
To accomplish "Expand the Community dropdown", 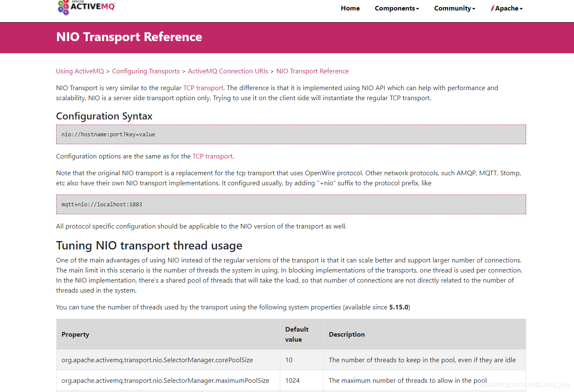I will coord(455,8).
